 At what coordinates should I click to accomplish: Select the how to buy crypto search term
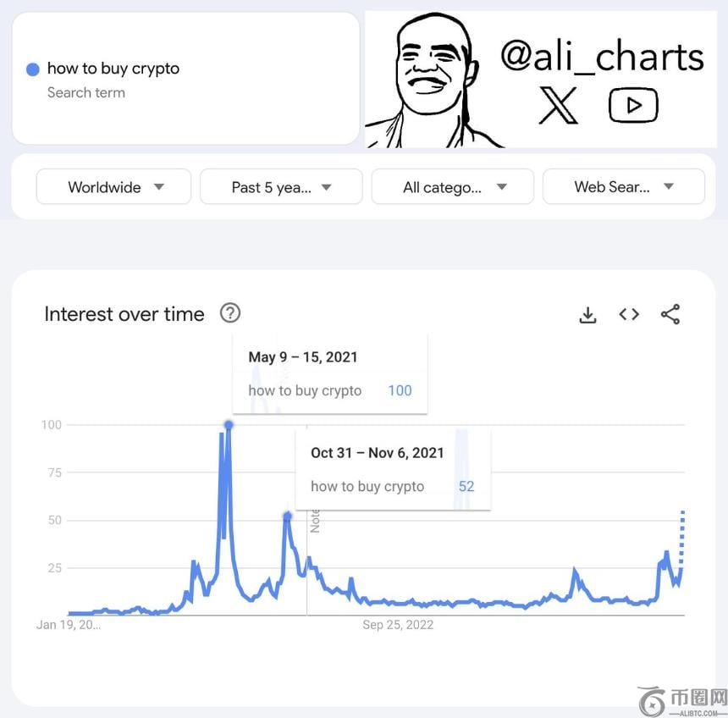pos(113,69)
